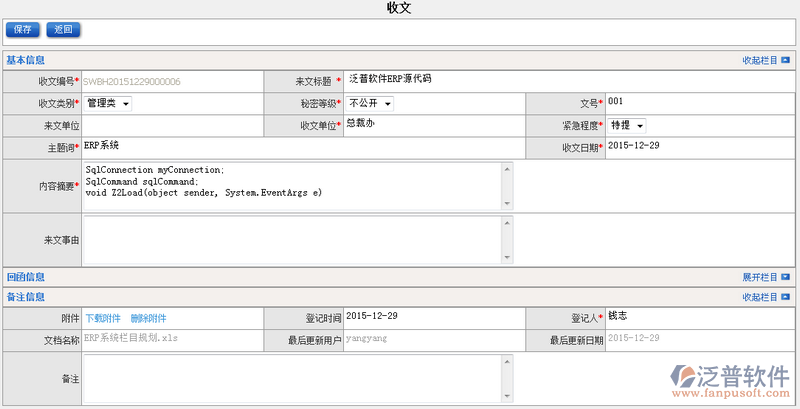Click the 收文单位 field containing 总裁办
The image size is (800, 409).
pos(435,125)
